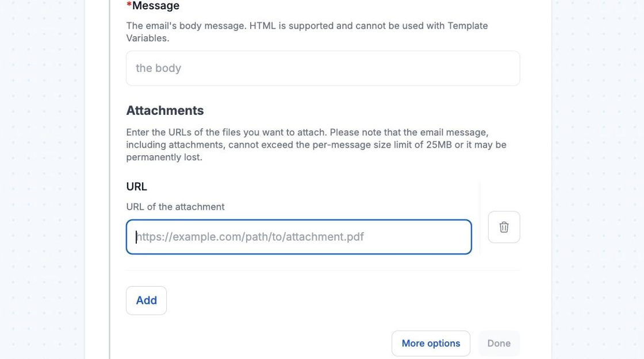Viewport: 644px width, 359px height.
Task: Click "permanently lost." in the attachments note
Action: [x=164, y=157]
